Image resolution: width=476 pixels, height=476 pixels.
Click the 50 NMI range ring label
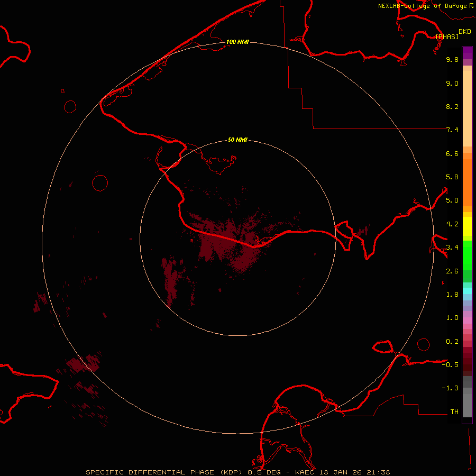click(237, 140)
